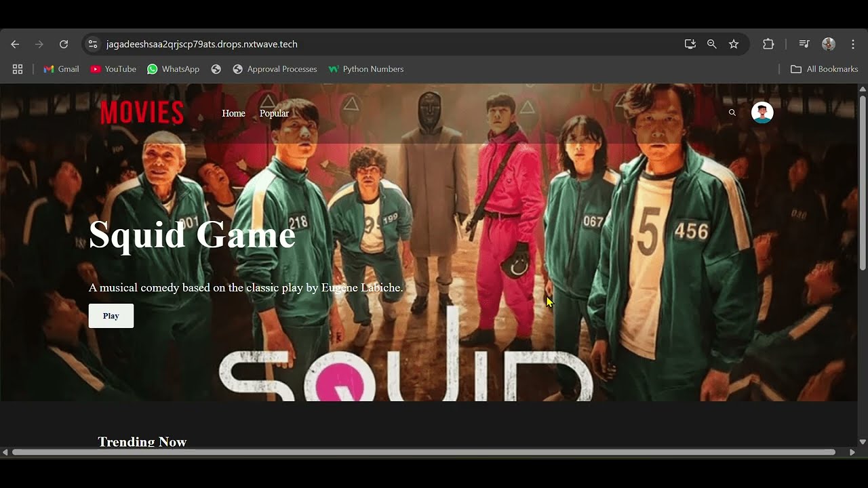
Task: Click the site search magnifier icon
Action: click(732, 113)
